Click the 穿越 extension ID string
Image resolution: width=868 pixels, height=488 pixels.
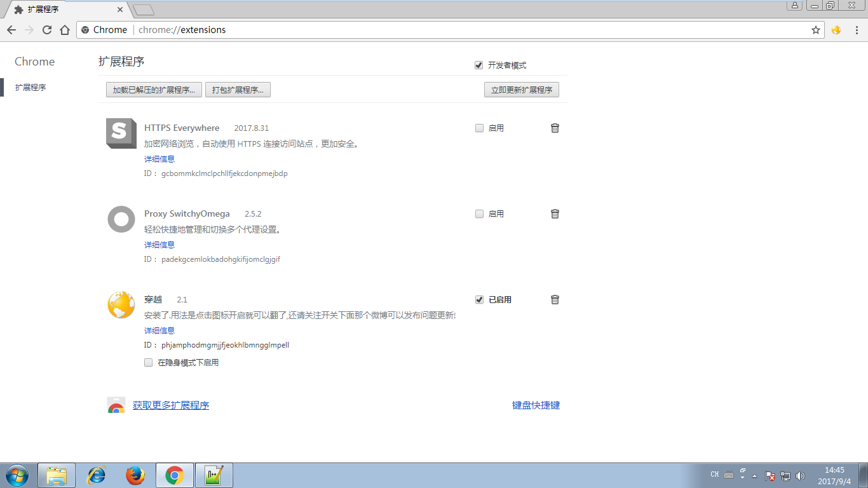click(x=225, y=345)
